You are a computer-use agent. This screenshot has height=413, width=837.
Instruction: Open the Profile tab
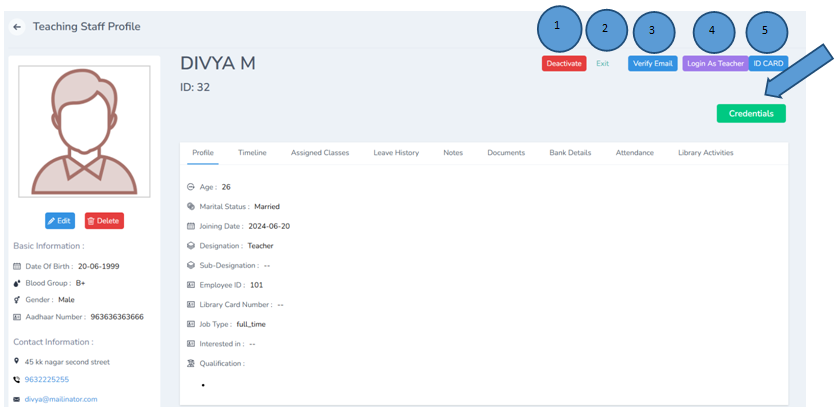(x=203, y=153)
